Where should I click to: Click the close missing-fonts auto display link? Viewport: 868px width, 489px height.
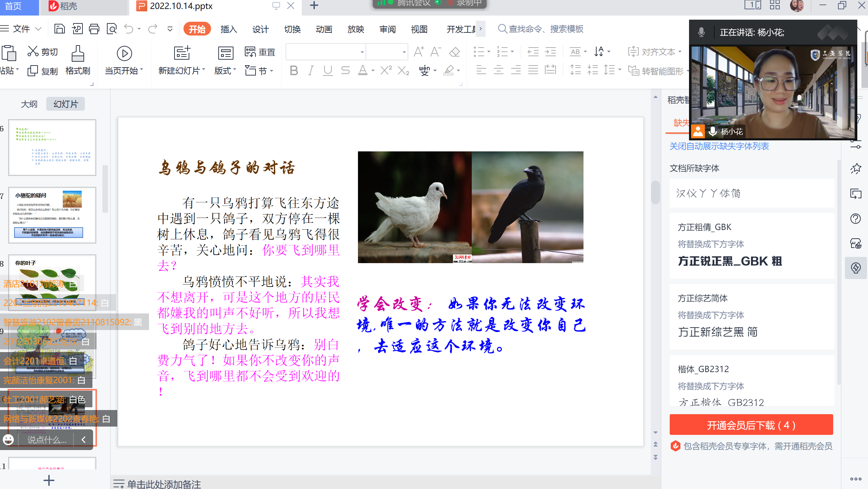pos(719,146)
